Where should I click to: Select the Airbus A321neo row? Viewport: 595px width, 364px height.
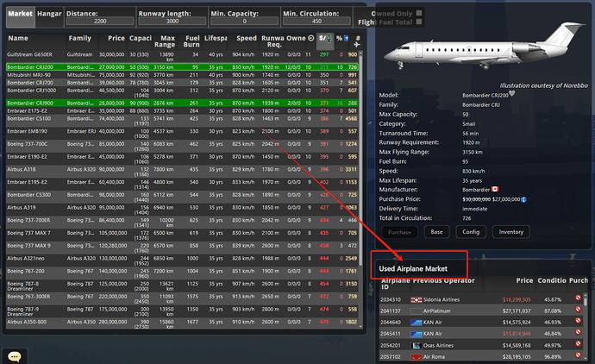(182, 260)
